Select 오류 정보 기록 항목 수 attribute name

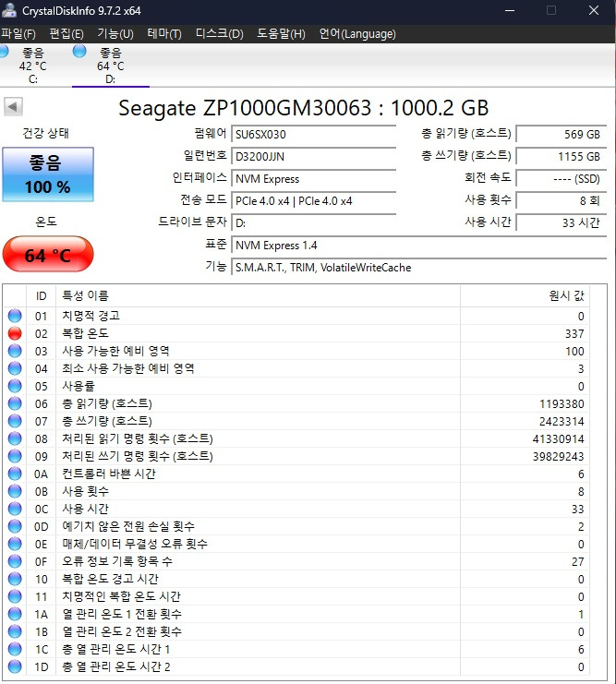coord(117,561)
